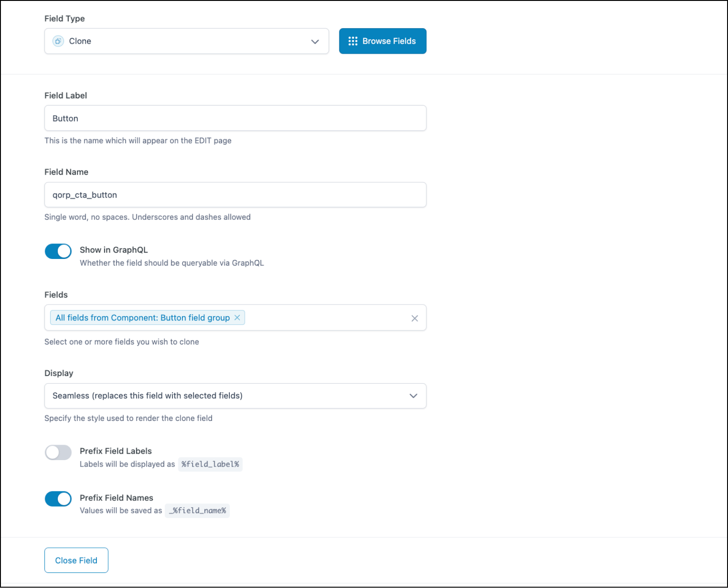Click the chevron arrow on Display dropdown
This screenshot has width=728, height=588.
413,396
